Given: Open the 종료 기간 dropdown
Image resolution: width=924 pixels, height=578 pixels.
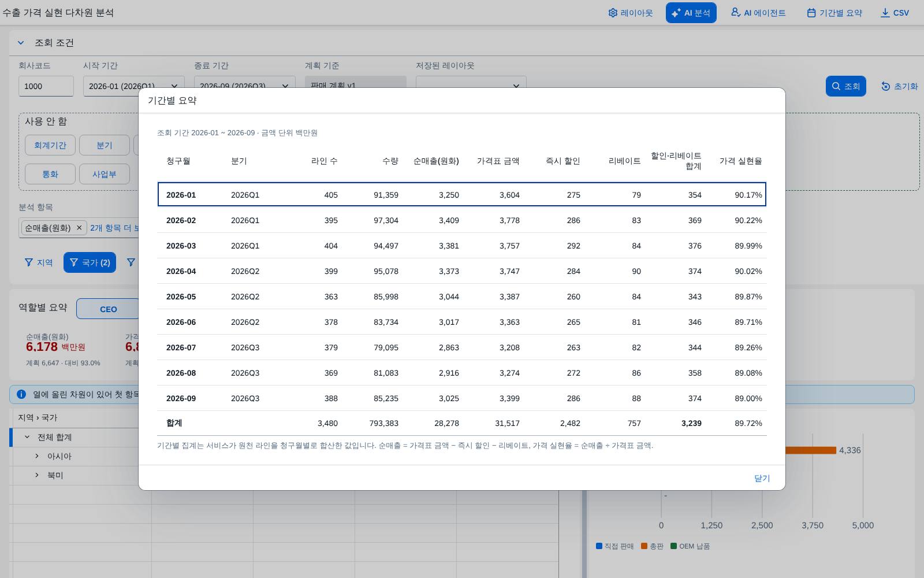Looking at the screenshot, I should click(x=245, y=82).
